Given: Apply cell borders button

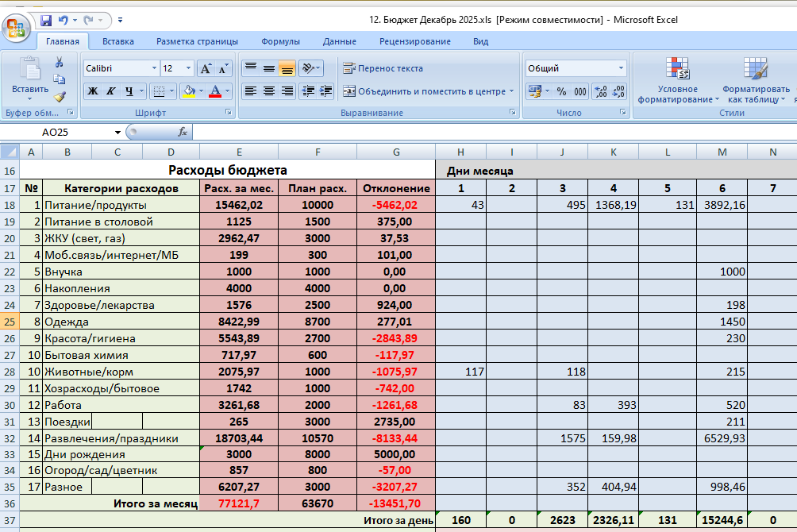Looking at the screenshot, I should [159, 91].
